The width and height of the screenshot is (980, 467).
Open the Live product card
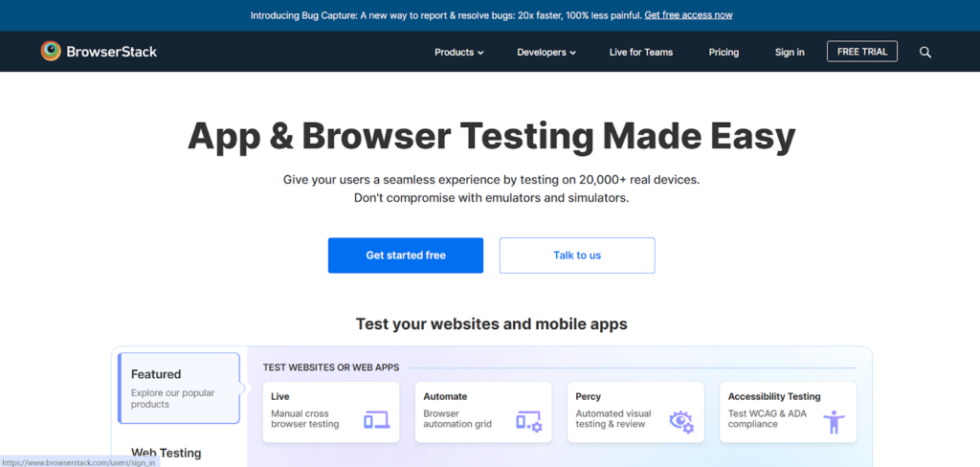[x=330, y=412]
